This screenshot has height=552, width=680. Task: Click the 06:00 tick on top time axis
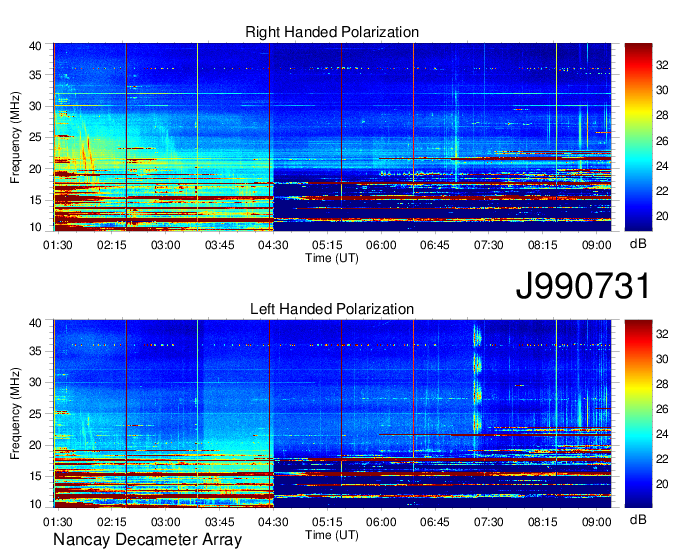click(381, 245)
